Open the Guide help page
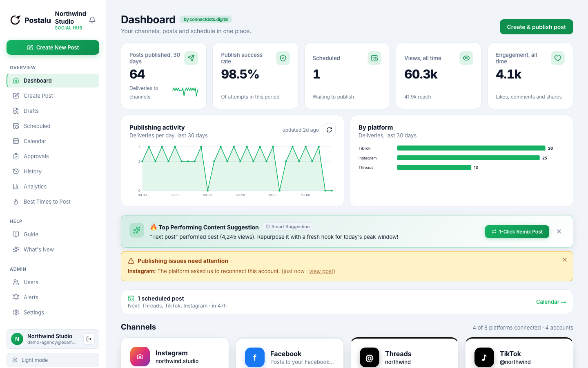This screenshot has height=368, width=588. click(53, 234)
